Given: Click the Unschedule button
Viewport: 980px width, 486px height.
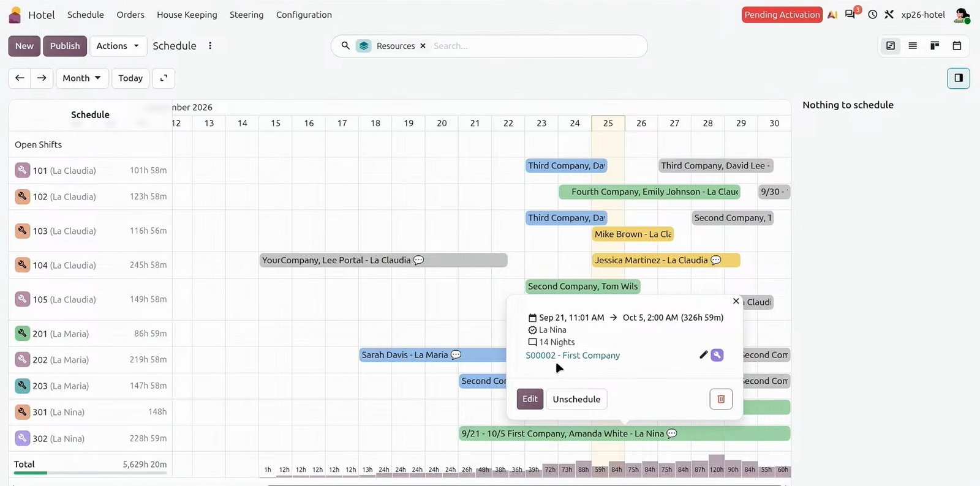Looking at the screenshot, I should [576, 399].
